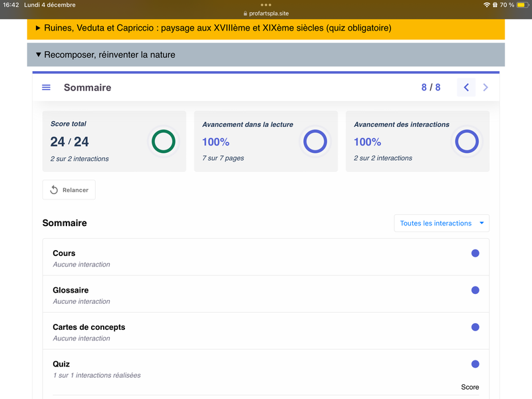Image resolution: width=532 pixels, height=399 pixels.
Task: Click the blue status dot for Cours
Action: coord(475,253)
